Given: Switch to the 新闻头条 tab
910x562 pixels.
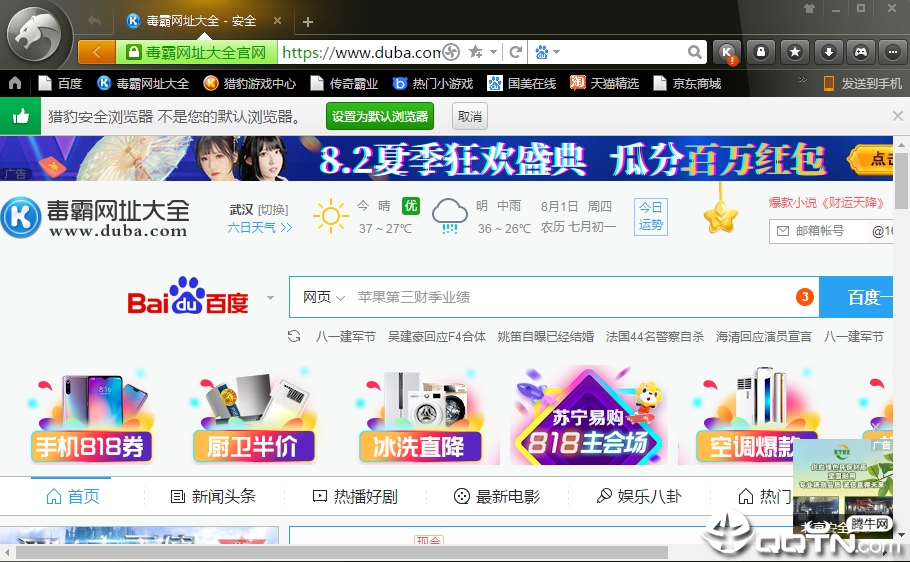Looking at the screenshot, I should click(213, 496).
